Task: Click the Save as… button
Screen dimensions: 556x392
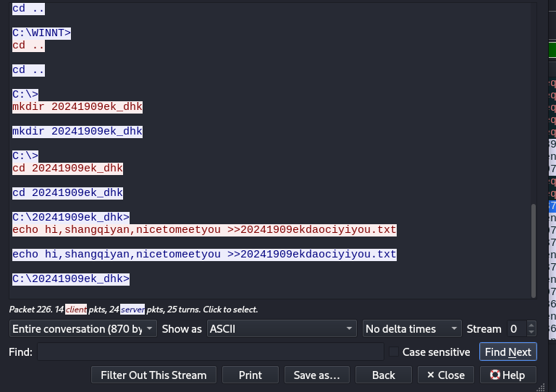Action: pyautogui.click(x=316, y=375)
